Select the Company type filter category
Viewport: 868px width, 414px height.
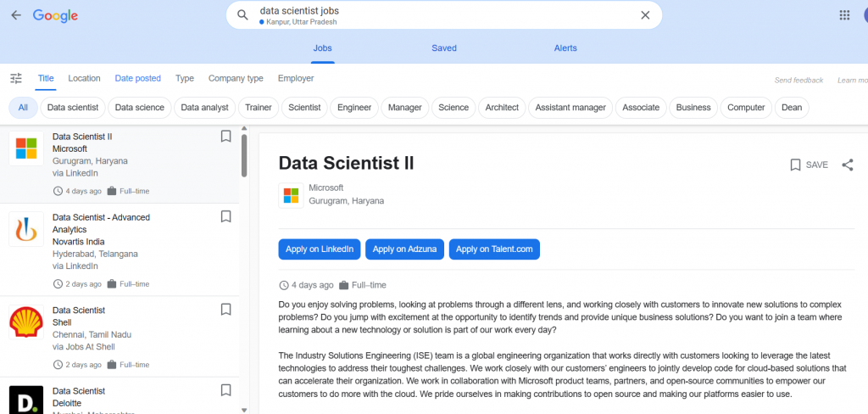tap(236, 78)
